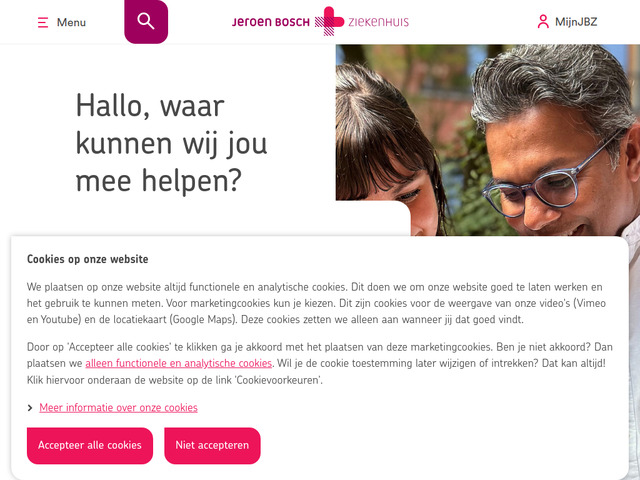
Task: Click the Ziekenhuis wordmark in header
Action: pos(378,22)
